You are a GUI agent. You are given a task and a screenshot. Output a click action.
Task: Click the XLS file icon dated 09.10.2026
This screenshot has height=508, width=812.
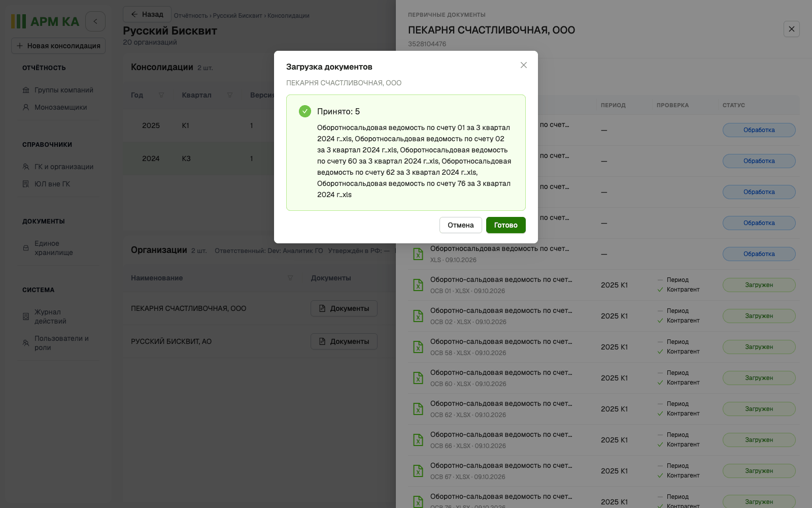pyautogui.click(x=418, y=254)
